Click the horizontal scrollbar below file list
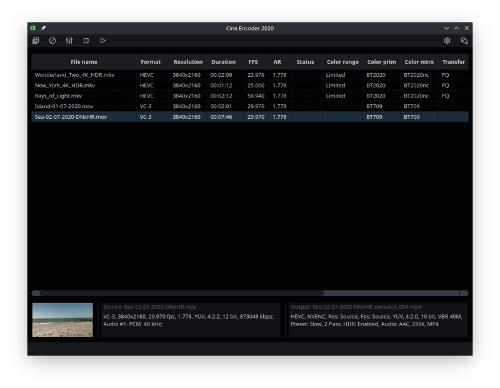The height and width of the screenshot is (388, 500). 250,293
